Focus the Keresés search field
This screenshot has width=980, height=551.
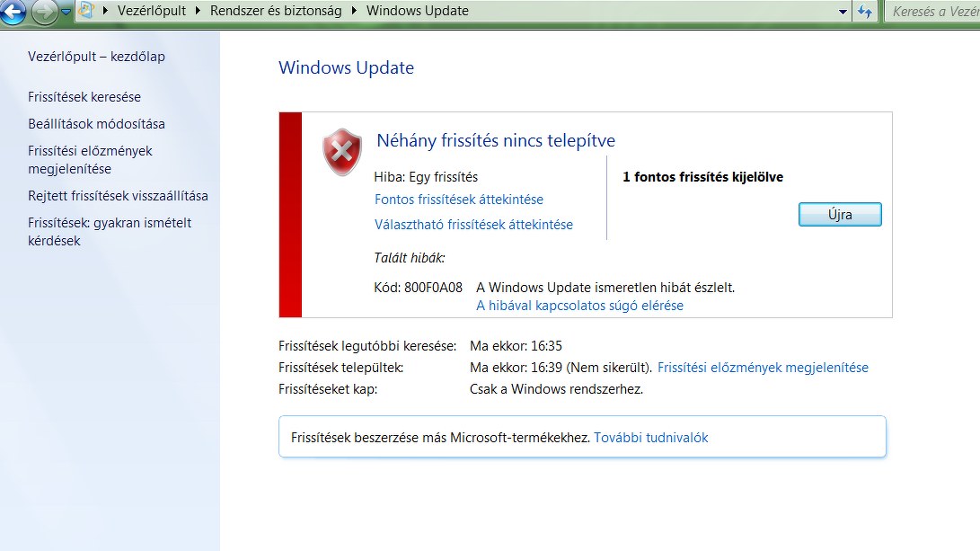[x=932, y=12]
